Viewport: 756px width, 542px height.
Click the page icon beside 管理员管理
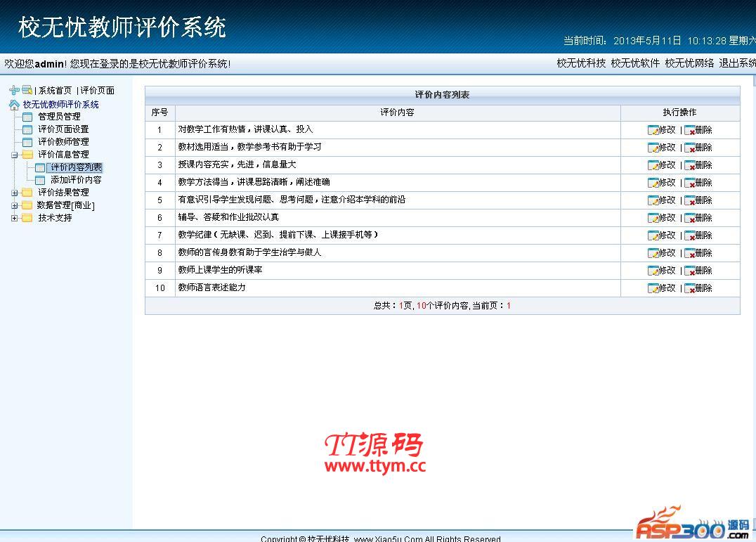(27, 117)
